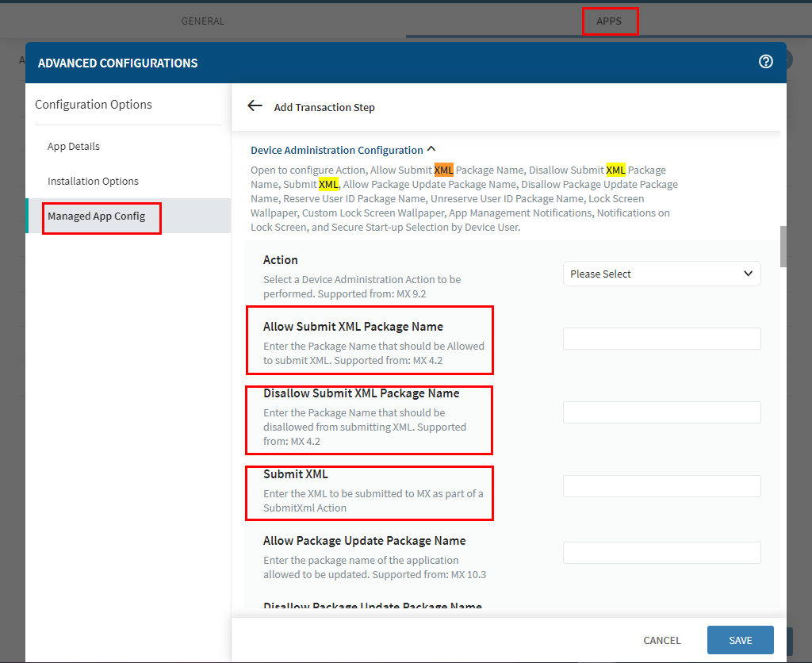Focus the Submit XML text field
This screenshot has width=812, height=663.
(661, 486)
